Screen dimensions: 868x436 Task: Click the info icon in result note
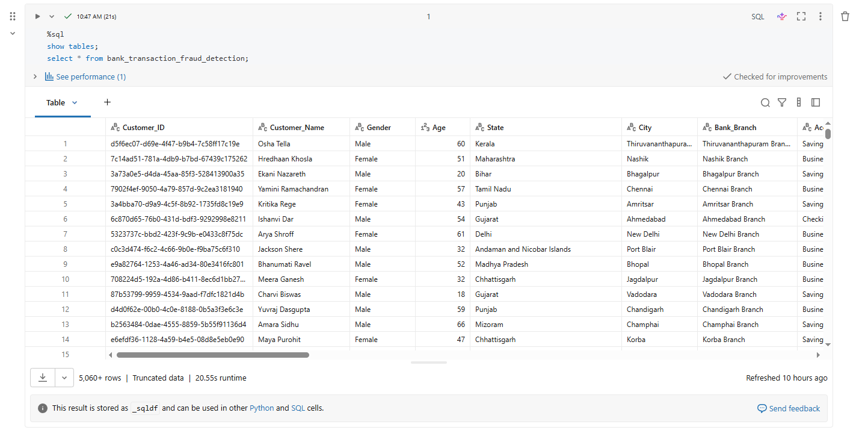point(43,408)
